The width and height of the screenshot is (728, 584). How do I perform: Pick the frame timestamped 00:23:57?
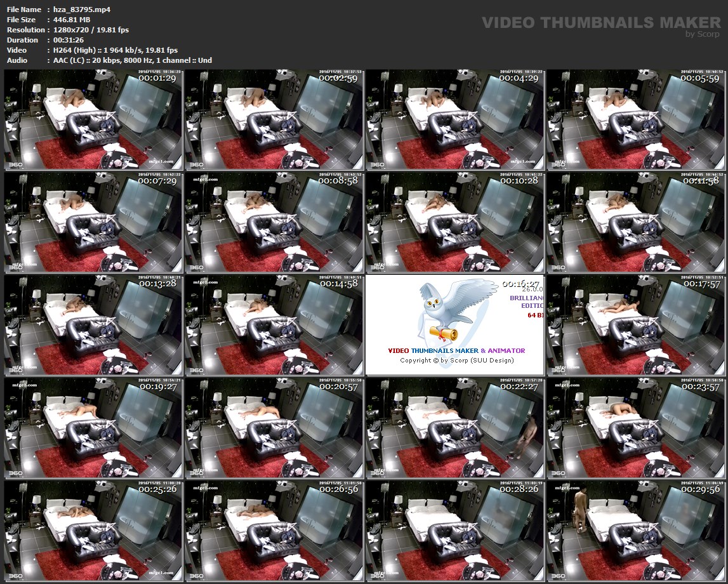[x=635, y=428]
